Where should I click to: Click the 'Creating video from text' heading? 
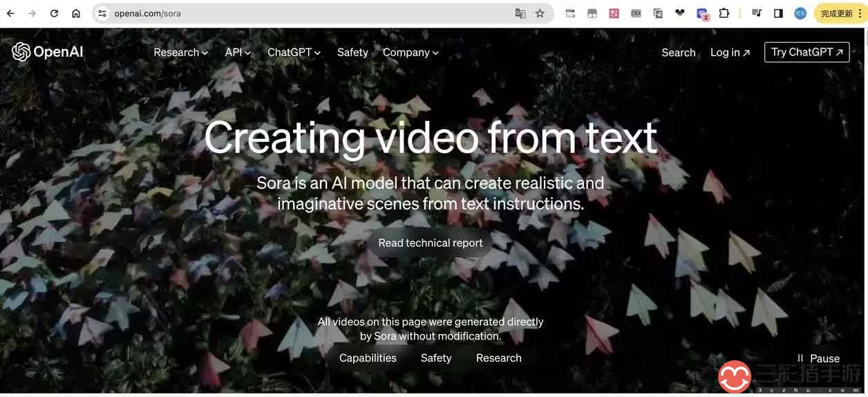tap(431, 136)
